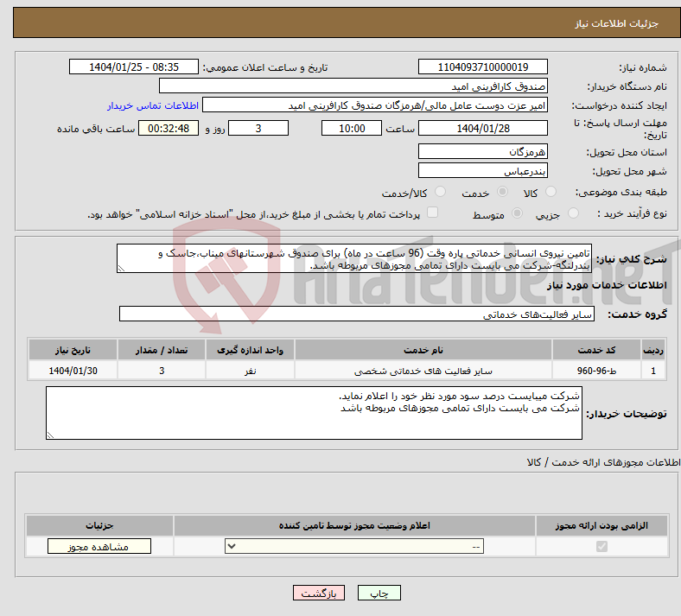This screenshot has height=616, width=681.
Task: Select the جزیی purchase type radio
Action: click(x=573, y=213)
